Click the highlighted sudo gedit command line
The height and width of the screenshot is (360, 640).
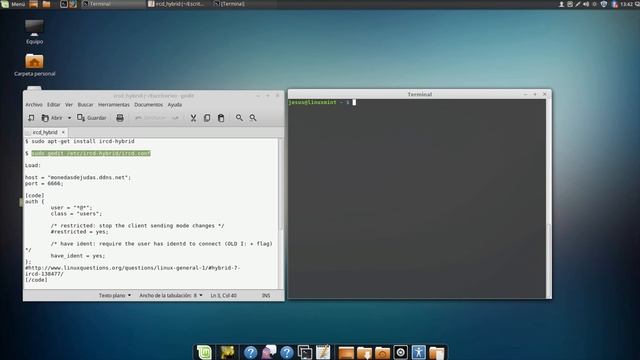(91, 153)
